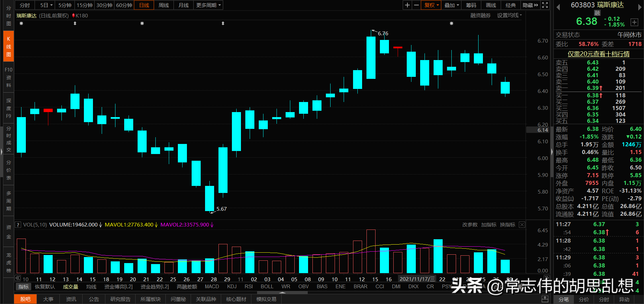This screenshot has width=644, height=304.
Task: Zoom out the chart using the minus icon
Action: 416,5
